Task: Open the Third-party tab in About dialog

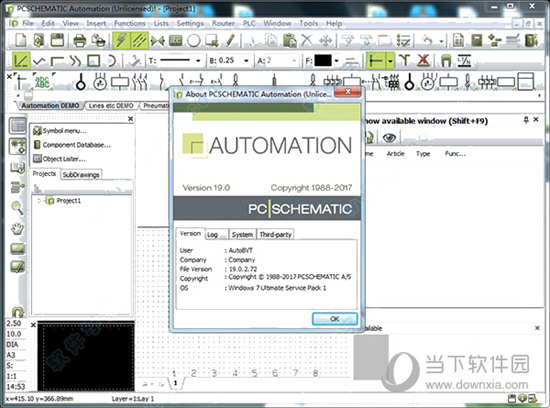Action: pos(275,235)
